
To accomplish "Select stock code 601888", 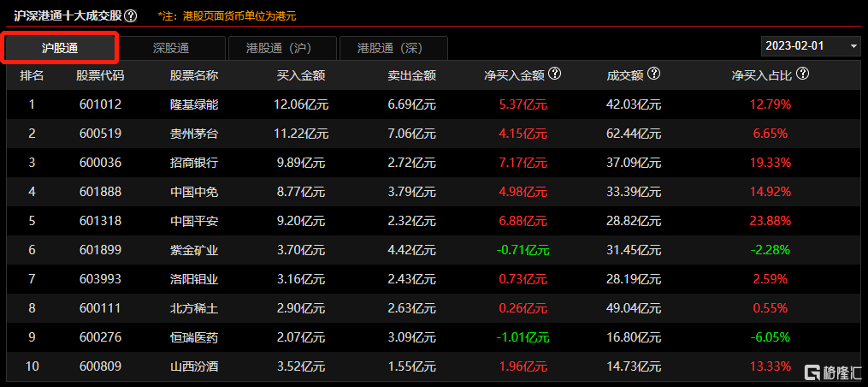I will click(x=100, y=192).
